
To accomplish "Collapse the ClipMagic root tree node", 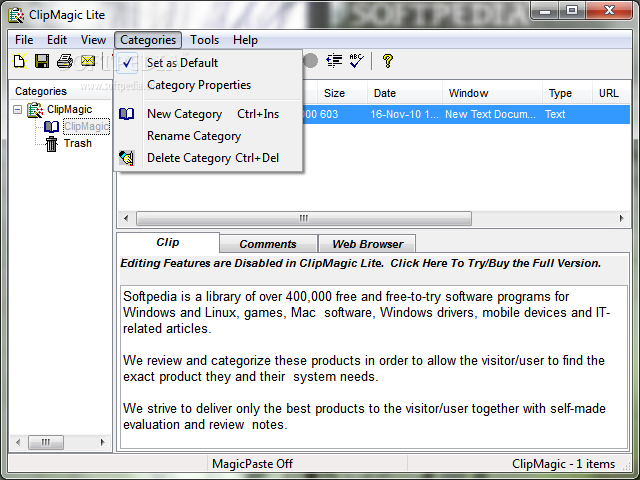I will [18, 109].
